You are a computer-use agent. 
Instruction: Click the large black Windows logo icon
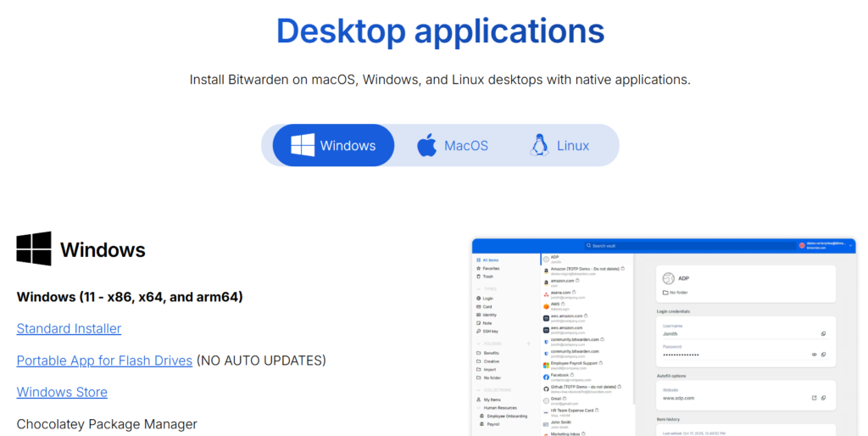tap(34, 249)
